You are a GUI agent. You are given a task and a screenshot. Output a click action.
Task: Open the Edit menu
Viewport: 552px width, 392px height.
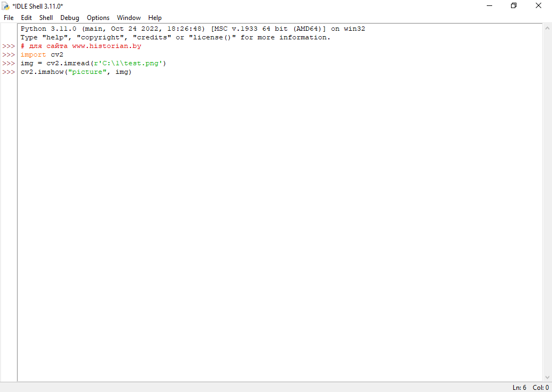click(26, 18)
